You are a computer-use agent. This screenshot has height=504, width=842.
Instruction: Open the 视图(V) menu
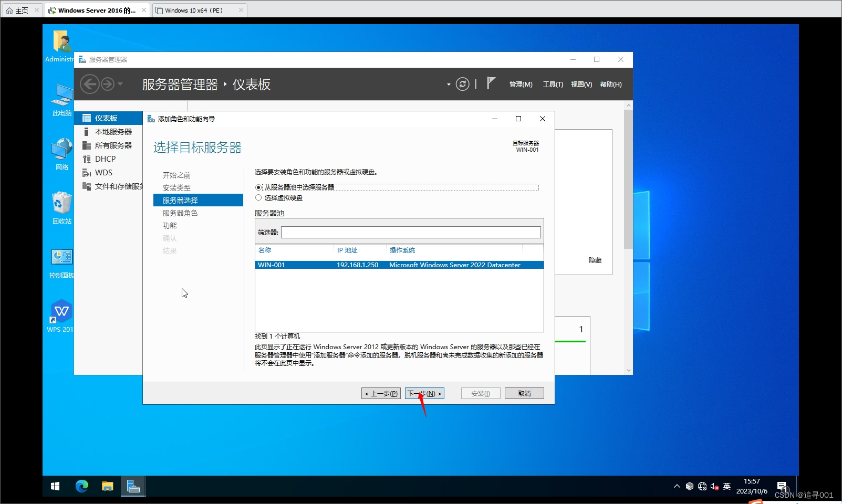point(581,85)
